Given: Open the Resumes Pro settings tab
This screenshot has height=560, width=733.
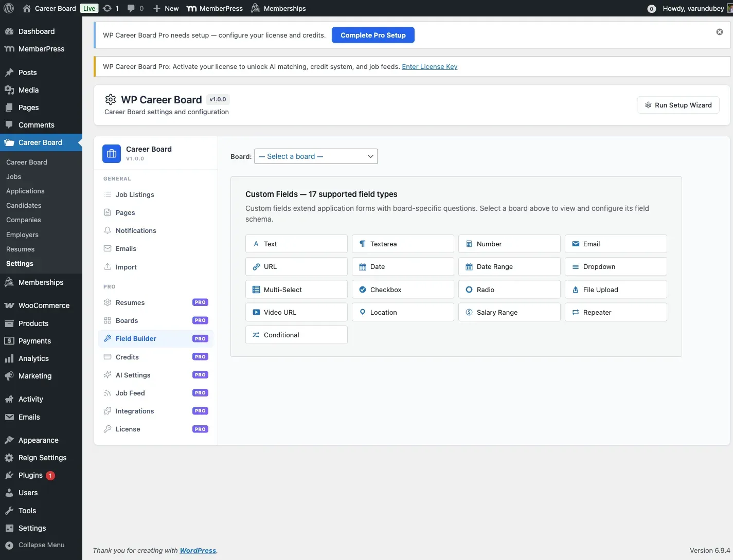Looking at the screenshot, I should coord(156,302).
